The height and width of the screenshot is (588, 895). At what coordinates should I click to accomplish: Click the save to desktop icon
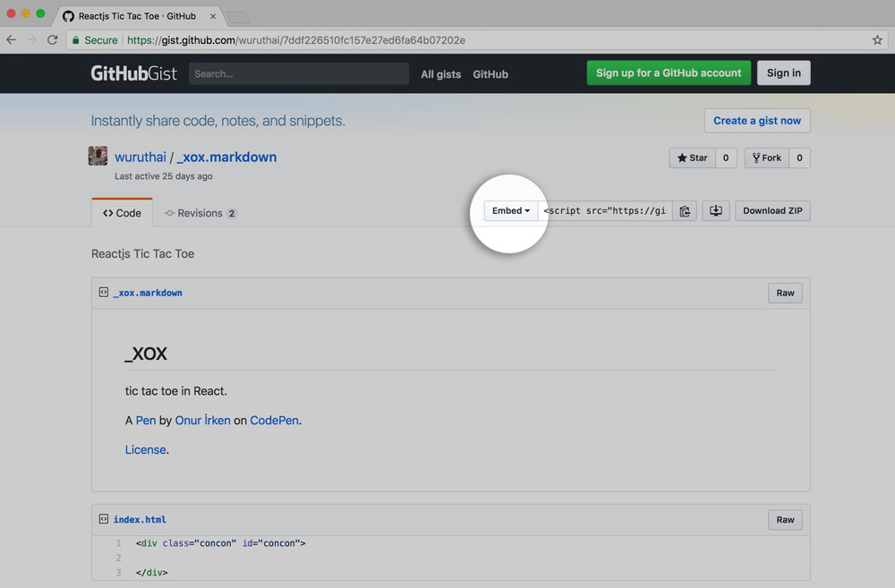pyautogui.click(x=716, y=211)
